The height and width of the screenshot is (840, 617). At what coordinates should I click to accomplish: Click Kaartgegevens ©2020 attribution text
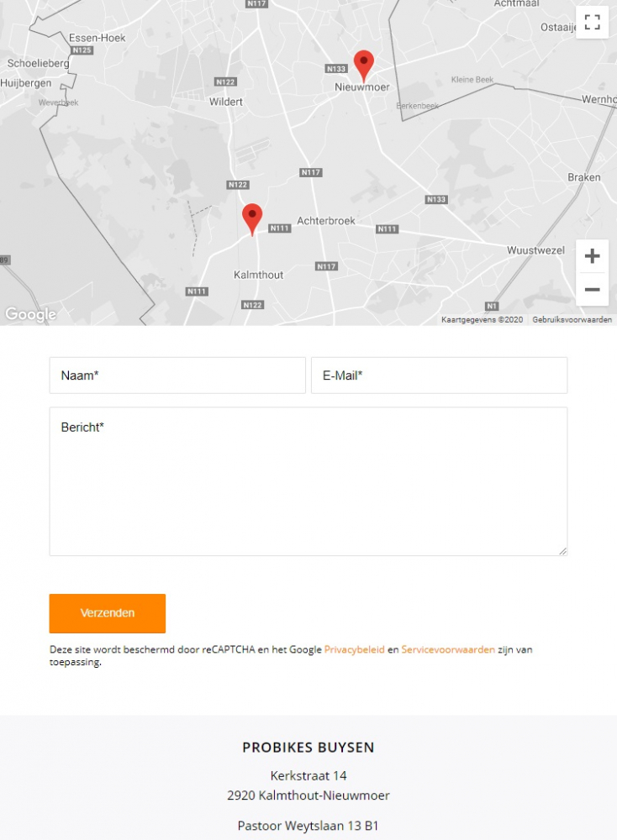click(482, 320)
